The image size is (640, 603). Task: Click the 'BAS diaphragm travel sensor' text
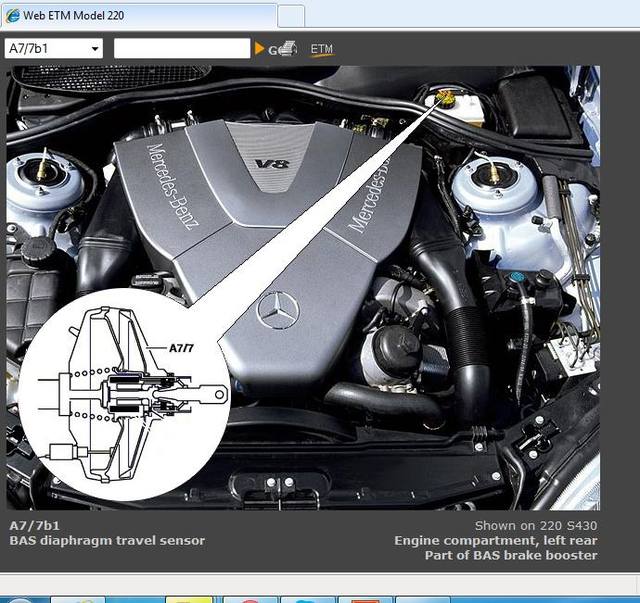[107, 541]
